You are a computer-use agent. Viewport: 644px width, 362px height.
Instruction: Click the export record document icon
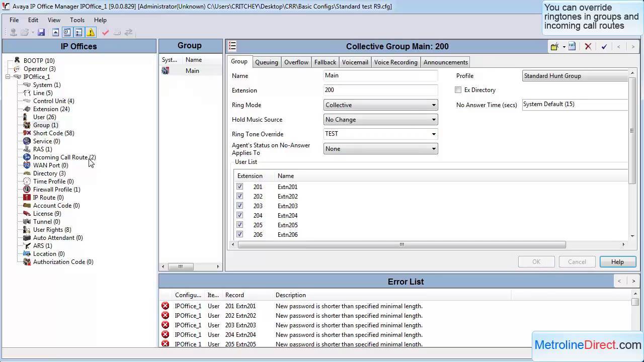(x=572, y=46)
